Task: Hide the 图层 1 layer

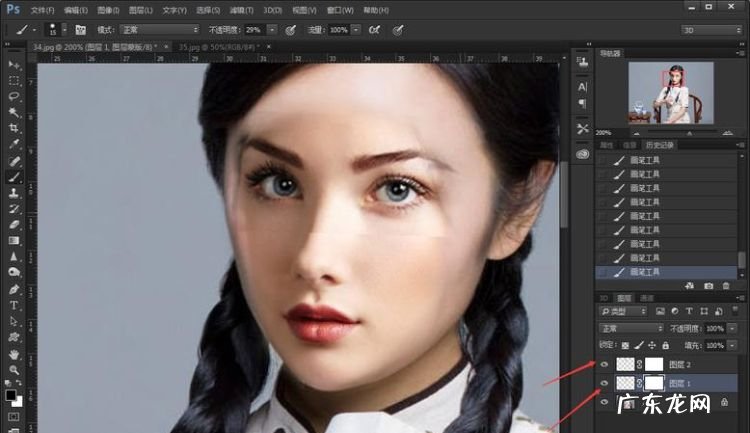Action: click(x=604, y=383)
